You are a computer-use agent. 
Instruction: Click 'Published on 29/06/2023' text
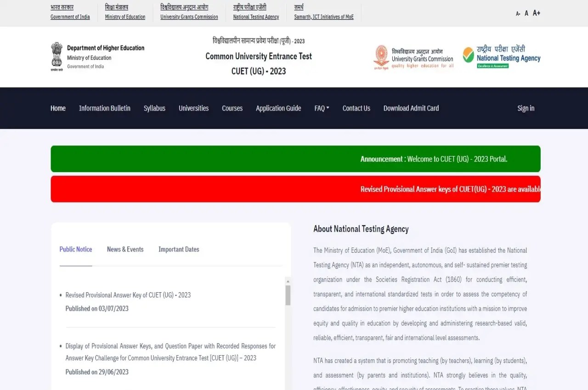pyautogui.click(x=97, y=372)
